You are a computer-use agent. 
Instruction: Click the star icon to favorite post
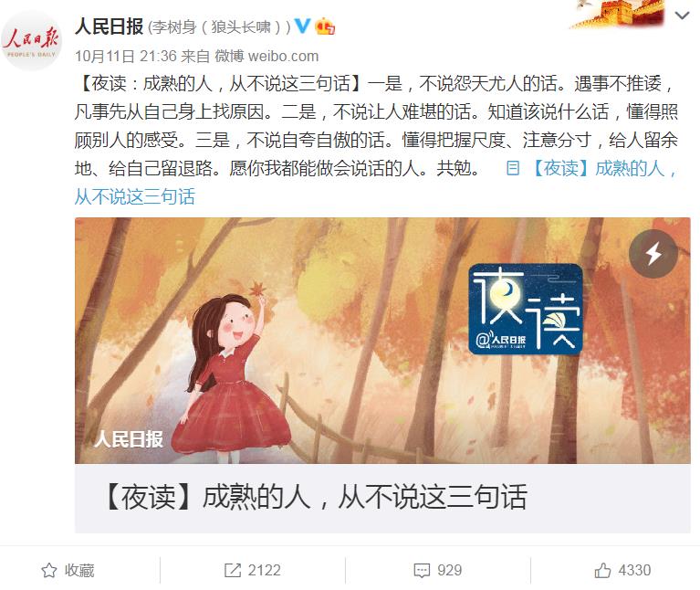coord(49,570)
